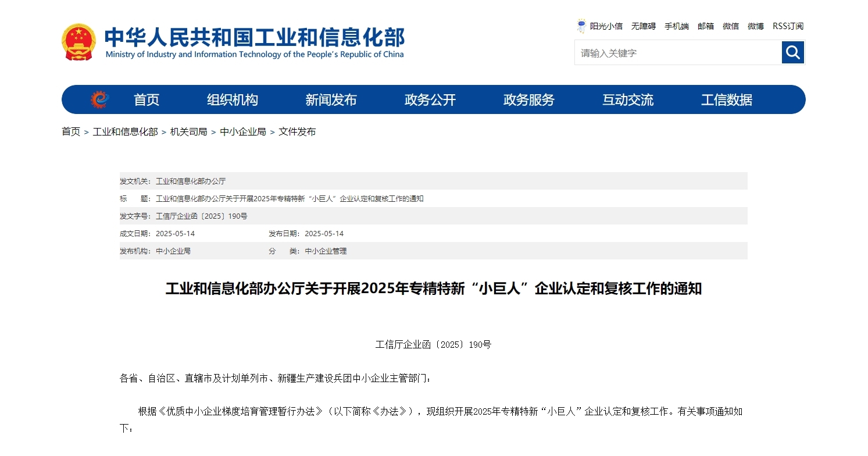
Task: Click the 中小企业局 breadcrumb link
Action: [244, 131]
